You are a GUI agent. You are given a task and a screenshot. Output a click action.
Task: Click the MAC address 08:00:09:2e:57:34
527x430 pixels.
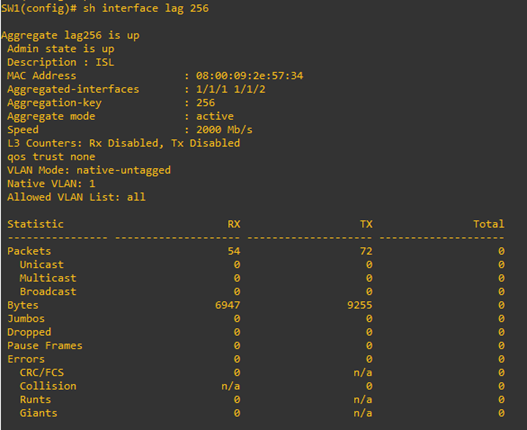(249, 76)
